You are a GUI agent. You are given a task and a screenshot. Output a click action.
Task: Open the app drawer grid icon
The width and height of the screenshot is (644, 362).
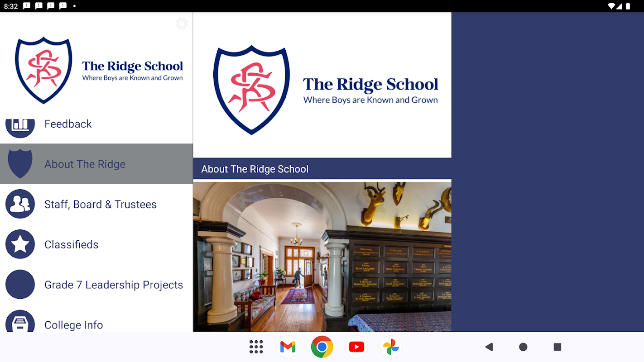point(256,347)
